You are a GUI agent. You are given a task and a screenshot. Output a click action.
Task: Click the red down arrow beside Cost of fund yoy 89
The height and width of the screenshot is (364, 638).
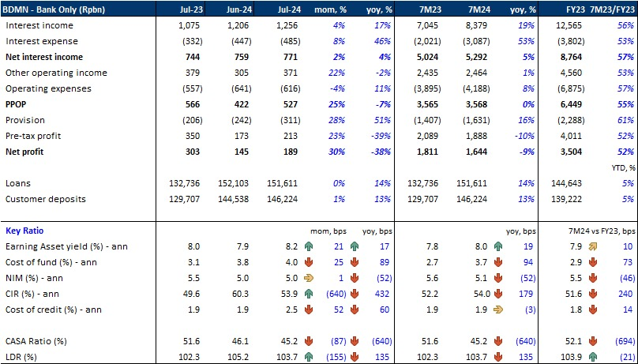point(355,262)
